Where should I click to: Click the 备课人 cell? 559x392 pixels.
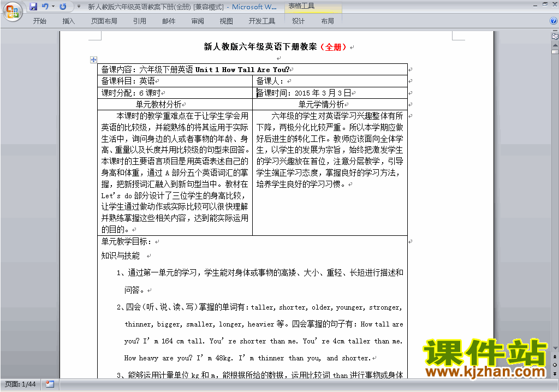pos(330,81)
